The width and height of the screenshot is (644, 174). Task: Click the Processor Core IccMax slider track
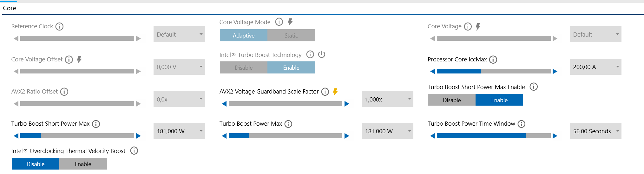(494, 71)
